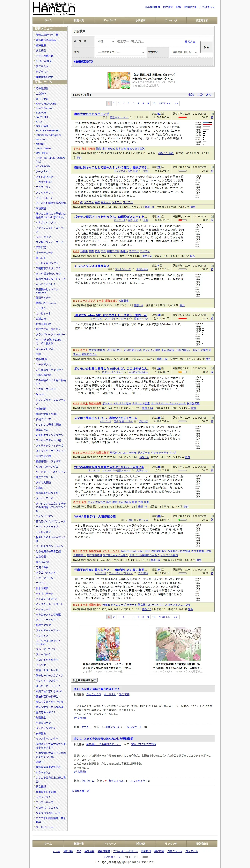Open the 最終更新日時 sort order dropdown

184,52
